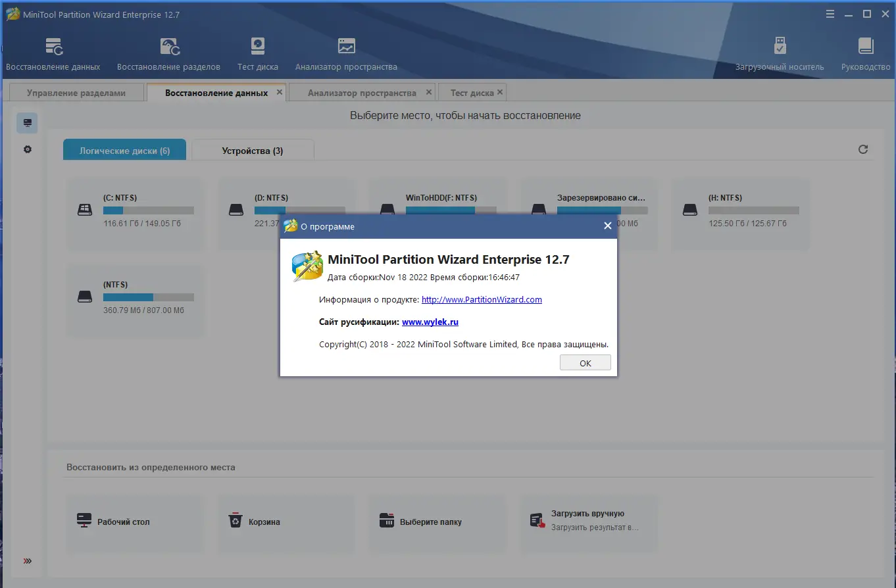
Task: Click the Загрузить результат в... subtitle
Action: pyautogui.click(x=595, y=527)
